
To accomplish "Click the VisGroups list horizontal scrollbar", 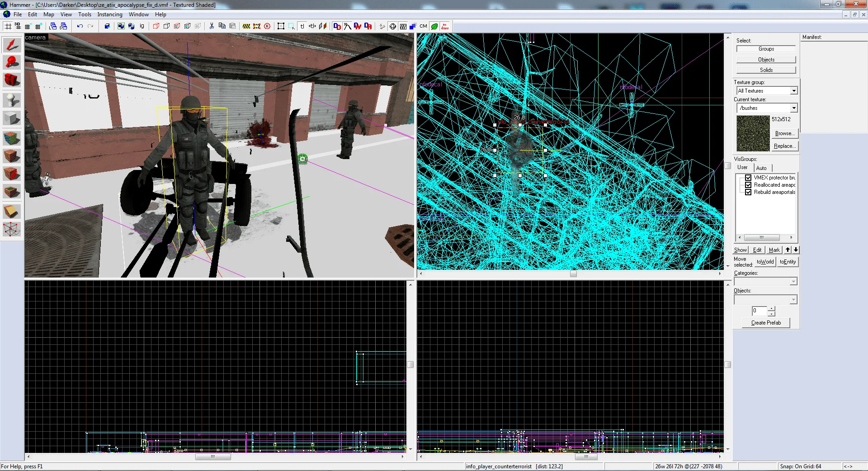I will [765, 237].
